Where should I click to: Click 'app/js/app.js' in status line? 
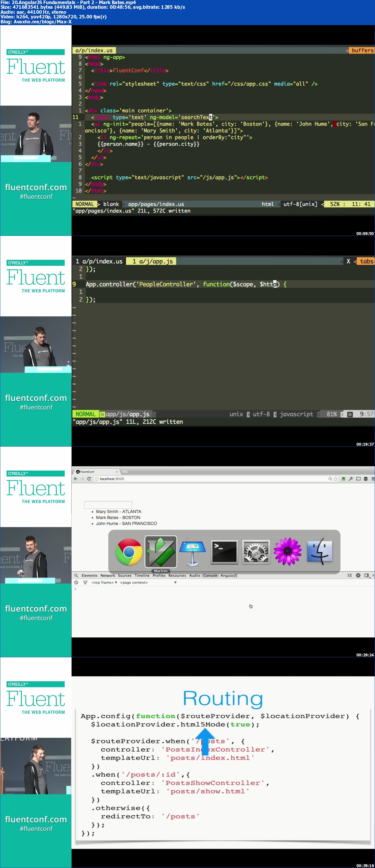128,414
